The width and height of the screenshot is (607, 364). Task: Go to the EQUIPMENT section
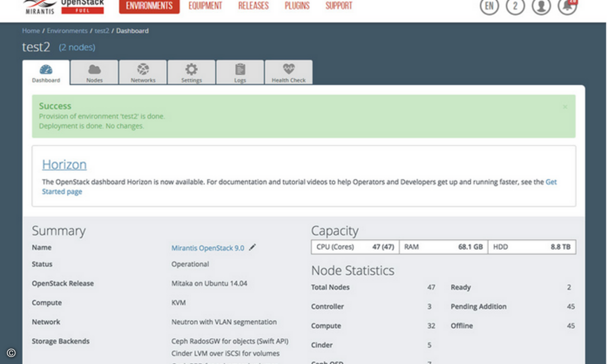pyautogui.click(x=205, y=6)
